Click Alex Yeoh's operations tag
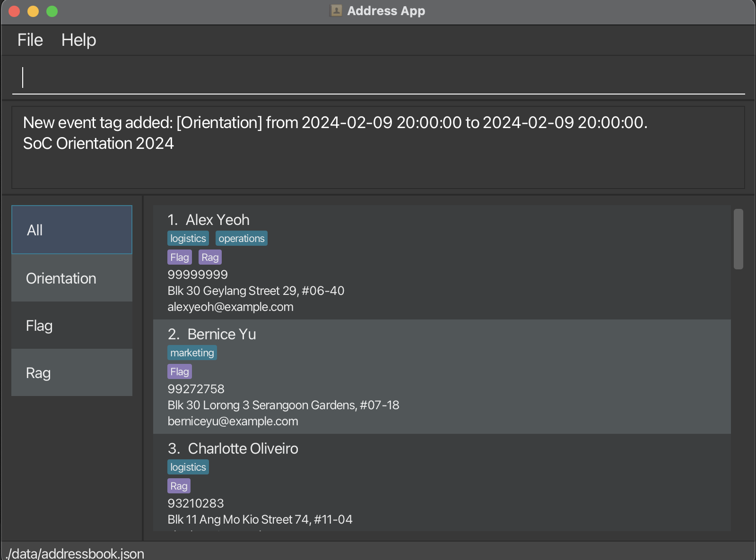This screenshot has width=756, height=560. [241, 239]
